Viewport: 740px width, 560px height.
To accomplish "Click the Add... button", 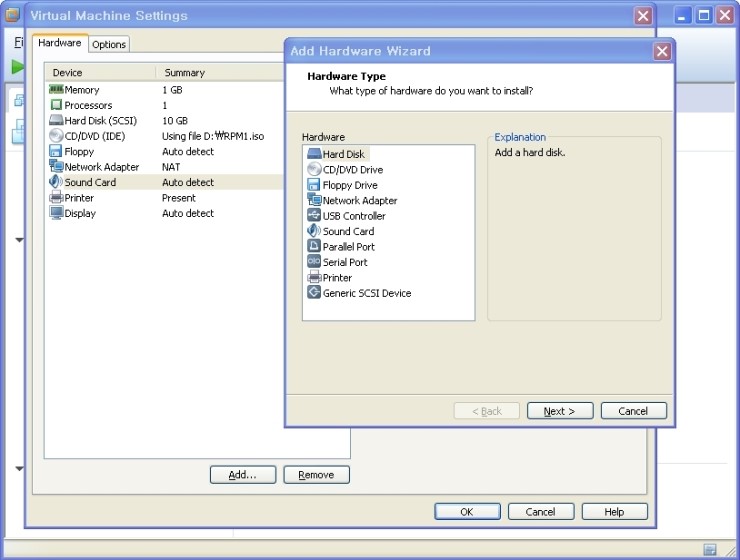I will tap(242, 475).
